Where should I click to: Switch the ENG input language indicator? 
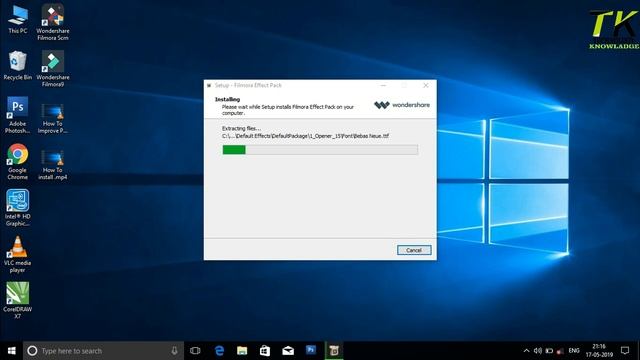click(x=574, y=351)
